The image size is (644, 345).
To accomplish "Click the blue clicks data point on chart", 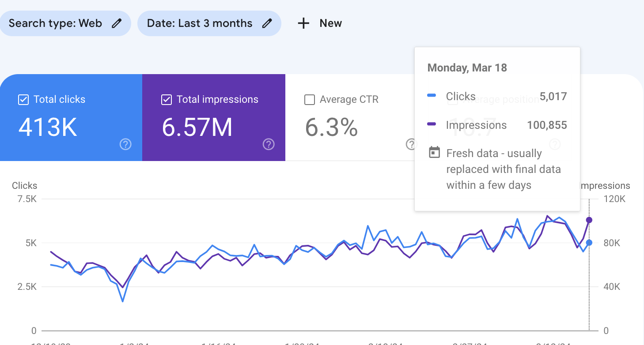I will 589,243.
